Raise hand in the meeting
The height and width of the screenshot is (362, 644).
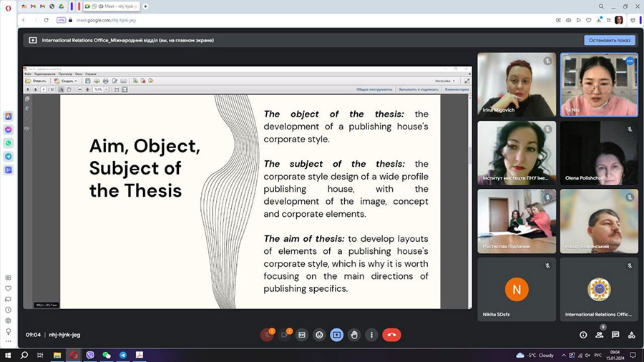353,335
